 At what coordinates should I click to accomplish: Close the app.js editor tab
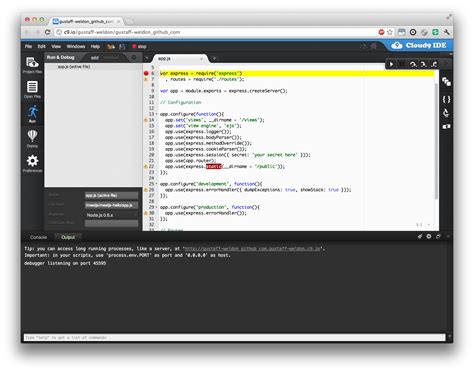pos(201,59)
